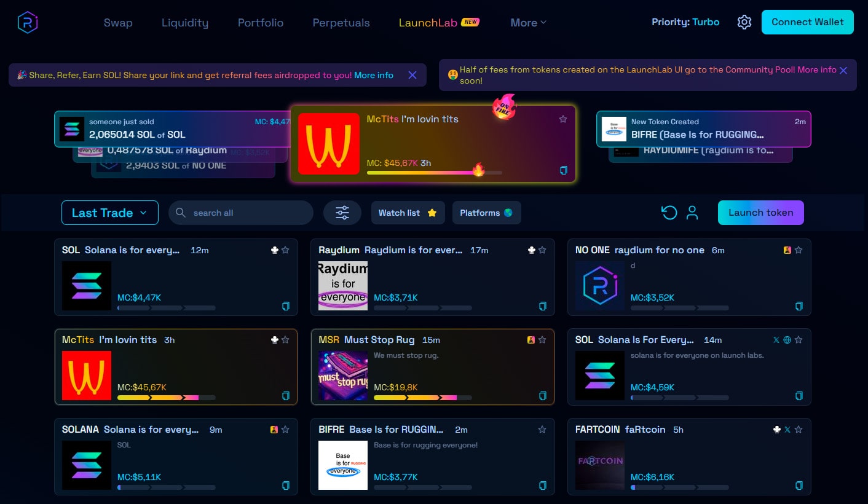The height and width of the screenshot is (504, 868).
Task: Click progress bar on MSR card
Action: [x=423, y=398]
